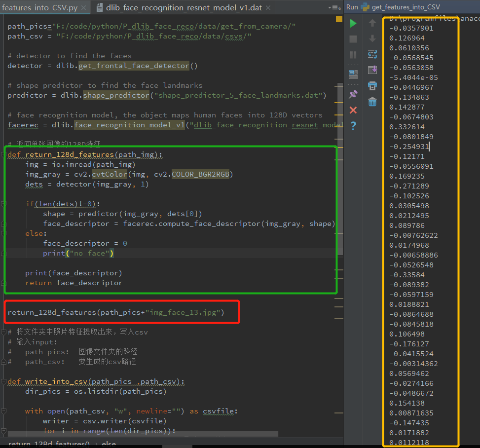Viewport: 480px width, 448px height.
Task: Click get_frontal_face_detector in the code
Action: [x=134, y=66]
